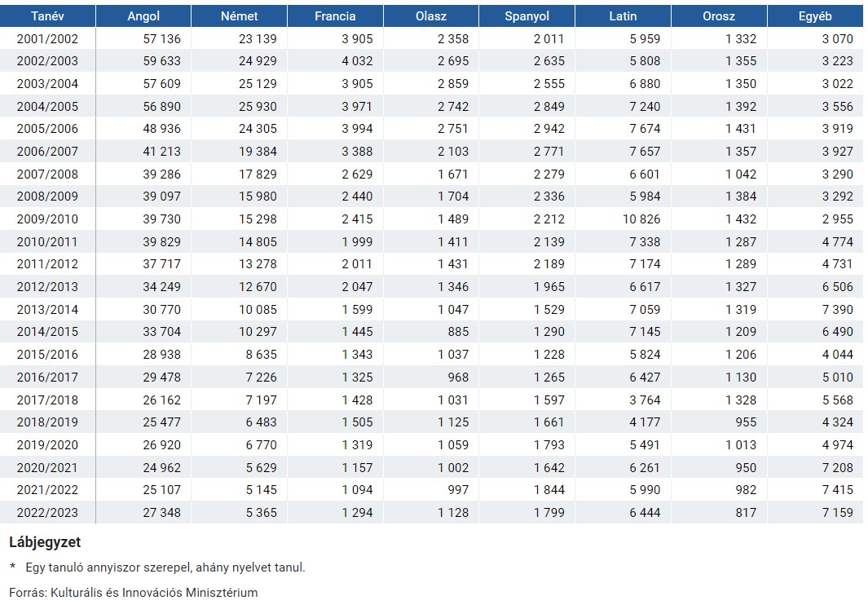Select the 2013/2014 school year row label
This screenshot has height=605, width=868.
[48, 309]
